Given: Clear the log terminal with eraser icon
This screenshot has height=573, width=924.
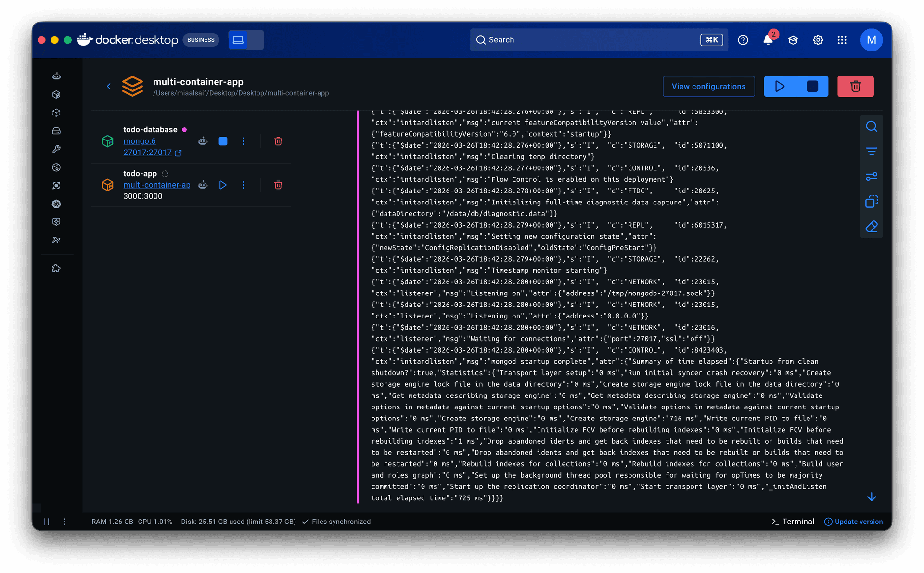Looking at the screenshot, I should 871,227.
